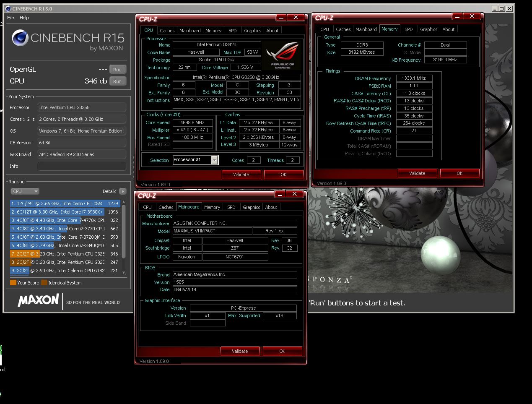The image size is (532, 404).
Task: Click the Cinebench title bar app icon
Action: [x=8, y=8]
